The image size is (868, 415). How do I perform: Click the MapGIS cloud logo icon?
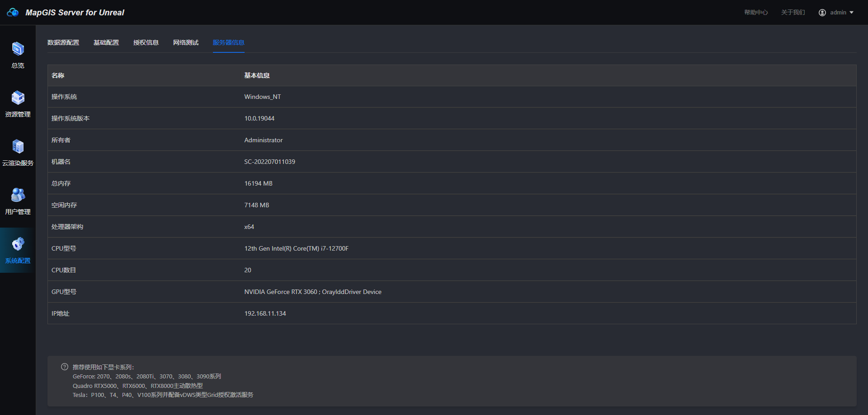[x=13, y=12]
